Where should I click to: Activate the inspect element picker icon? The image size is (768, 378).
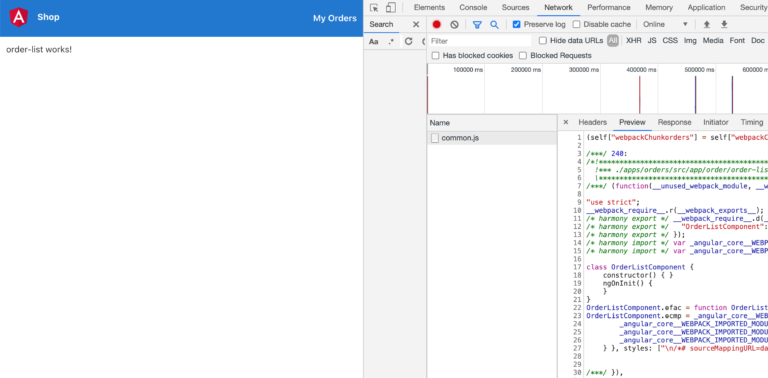pos(374,8)
